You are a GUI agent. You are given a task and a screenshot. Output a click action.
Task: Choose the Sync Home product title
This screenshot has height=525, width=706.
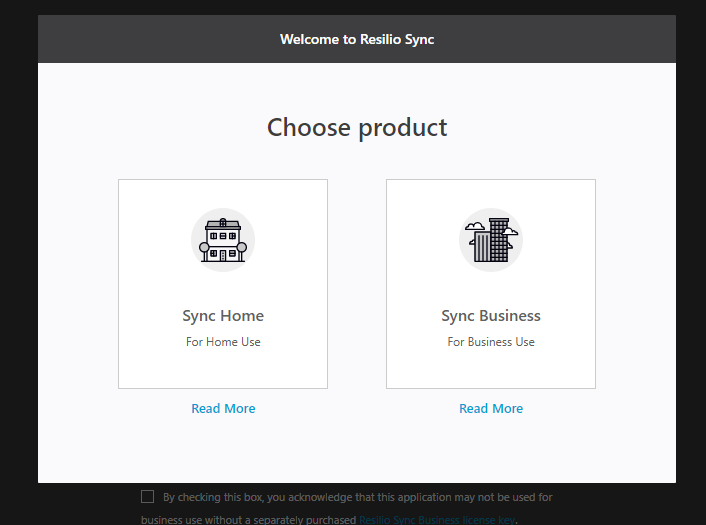click(x=223, y=316)
